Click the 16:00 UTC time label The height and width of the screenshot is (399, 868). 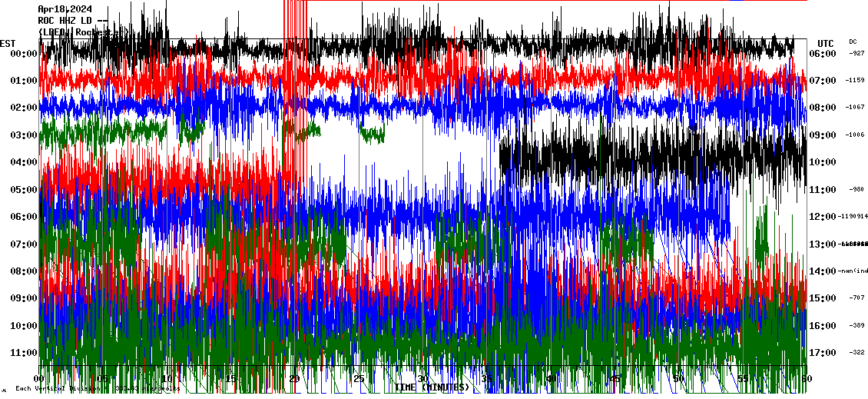[x=823, y=326]
